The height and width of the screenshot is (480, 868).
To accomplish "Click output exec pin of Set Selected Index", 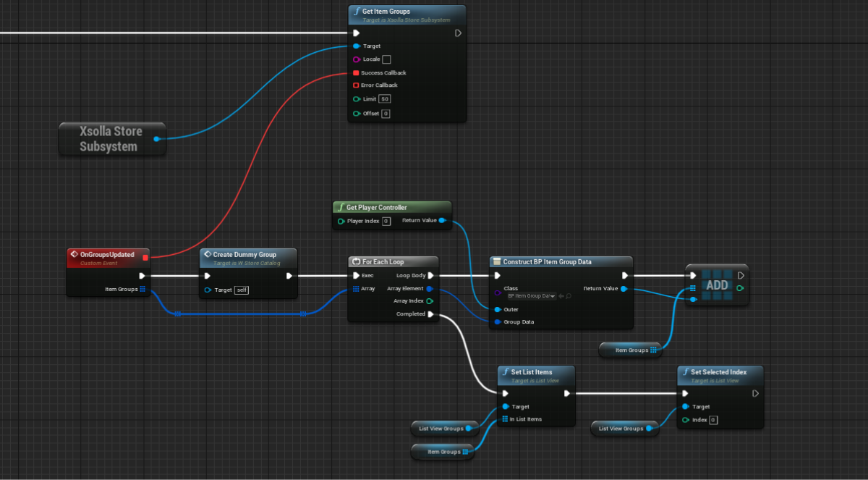I will click(755, 394).
